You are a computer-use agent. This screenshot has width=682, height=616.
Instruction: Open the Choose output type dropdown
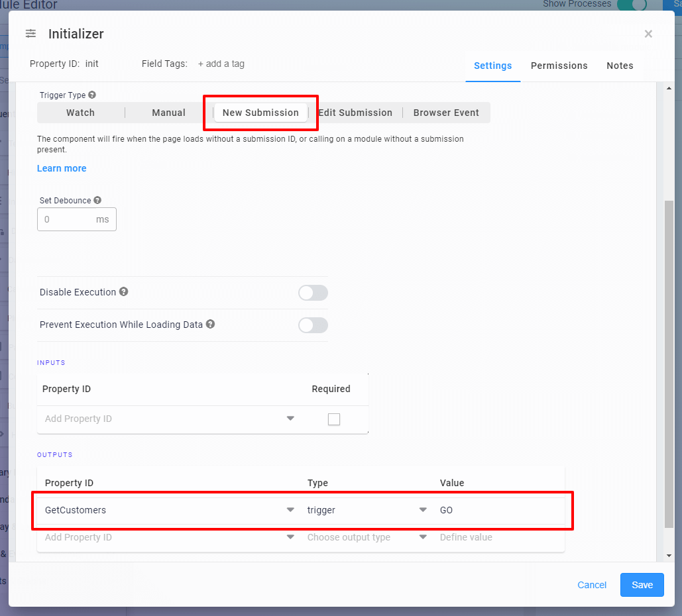(423, 537)
